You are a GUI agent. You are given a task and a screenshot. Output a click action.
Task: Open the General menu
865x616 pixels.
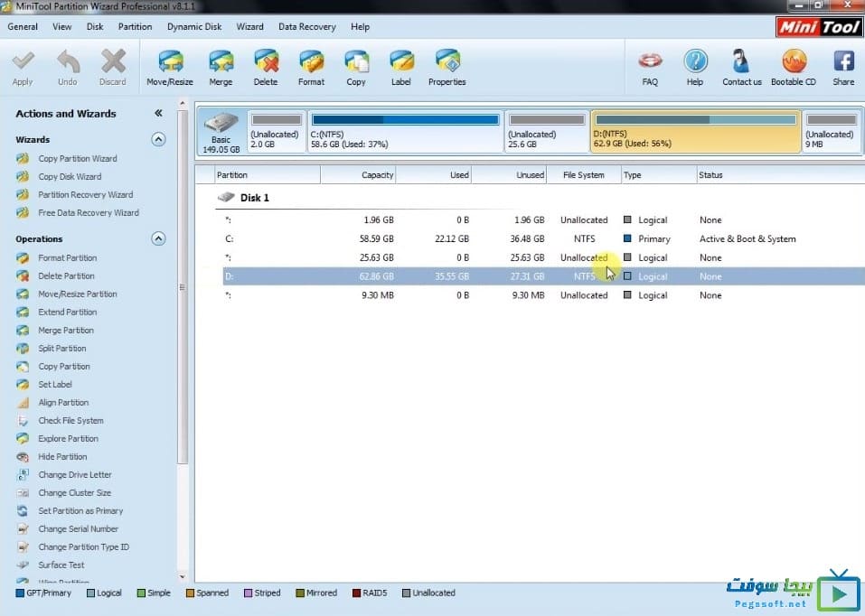(23, 26)
